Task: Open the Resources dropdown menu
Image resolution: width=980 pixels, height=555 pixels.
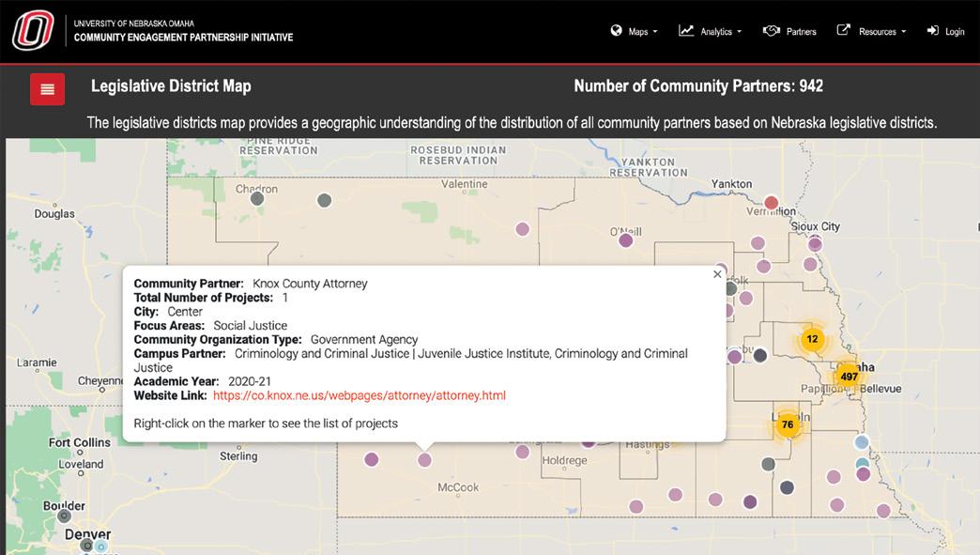Action: click(x=871, y=31)
